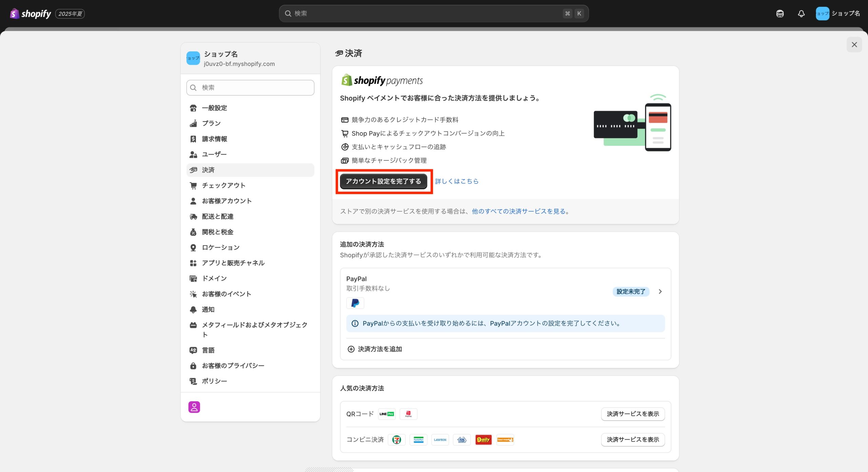The width and height of the screenshot is (868, 472).
Task: Click the notifications bell icon
Action: tap(801, 14)
